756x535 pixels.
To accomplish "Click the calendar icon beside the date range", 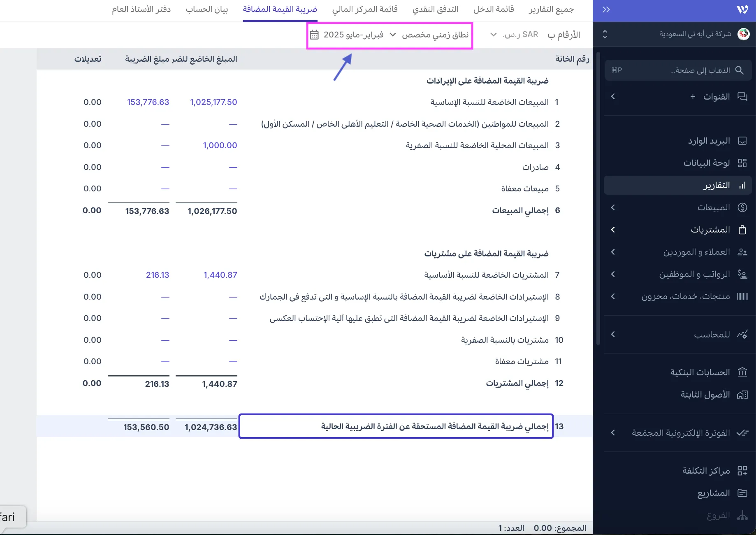I will click(314, 35).
